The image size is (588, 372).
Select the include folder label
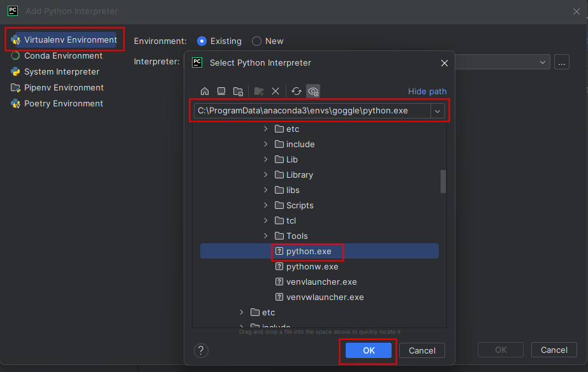click(x=300, y=144)
